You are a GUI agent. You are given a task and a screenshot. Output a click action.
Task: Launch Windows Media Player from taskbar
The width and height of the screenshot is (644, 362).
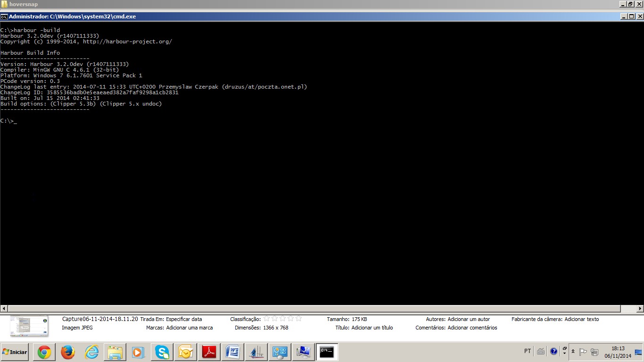(x=139, y=352)
